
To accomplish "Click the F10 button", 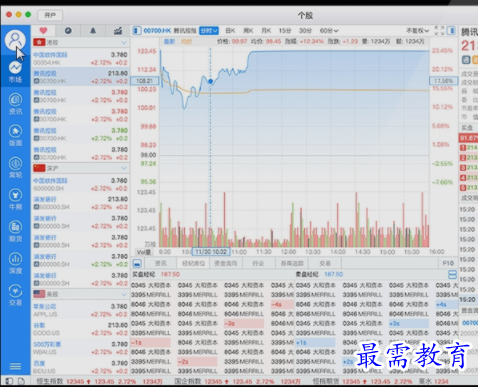I will (448, 263).
